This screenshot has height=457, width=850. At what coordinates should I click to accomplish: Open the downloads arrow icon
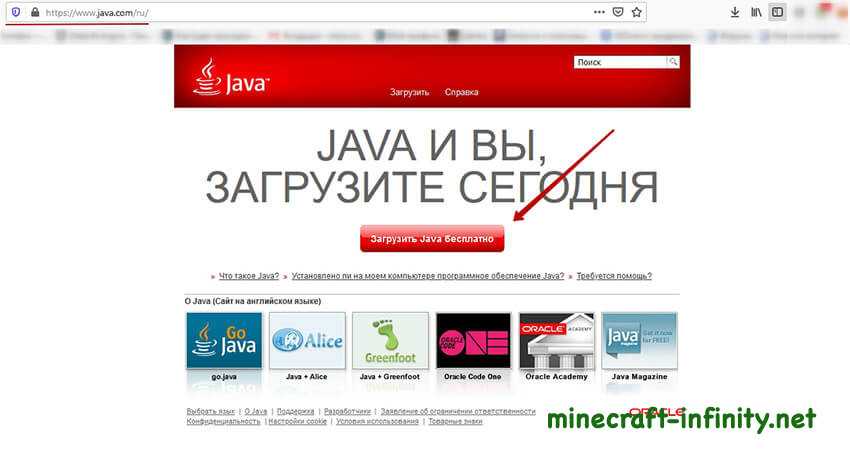(x=735, y=12)
